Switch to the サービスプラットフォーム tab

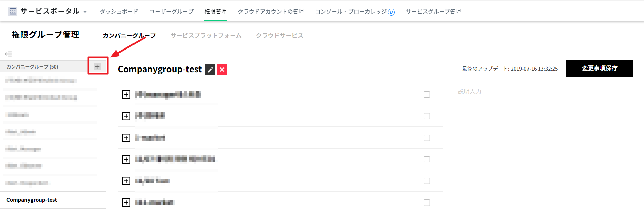tap(206, 35)
